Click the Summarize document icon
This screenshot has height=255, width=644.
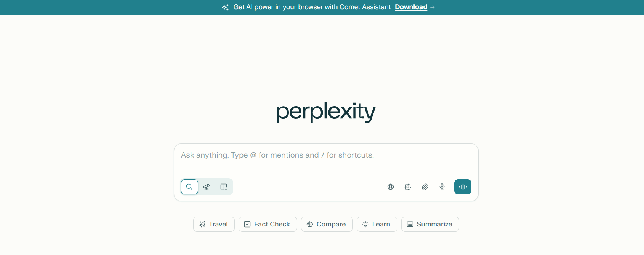coord(410,224)
